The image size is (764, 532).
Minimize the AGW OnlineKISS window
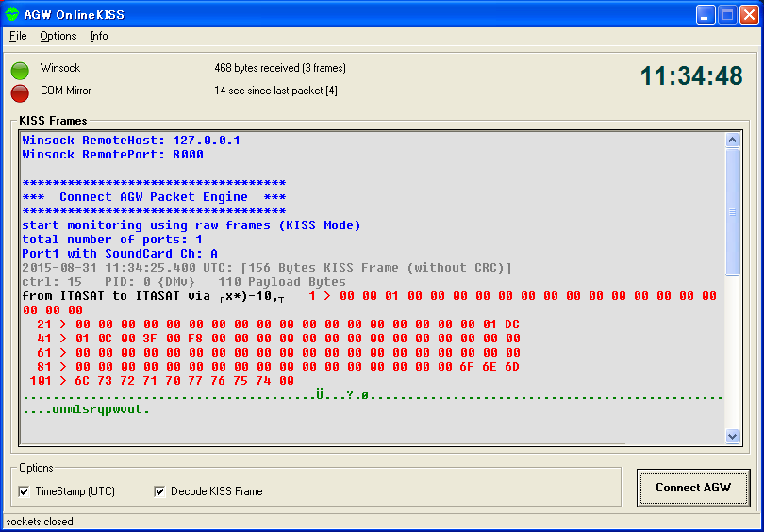(706, 15)
